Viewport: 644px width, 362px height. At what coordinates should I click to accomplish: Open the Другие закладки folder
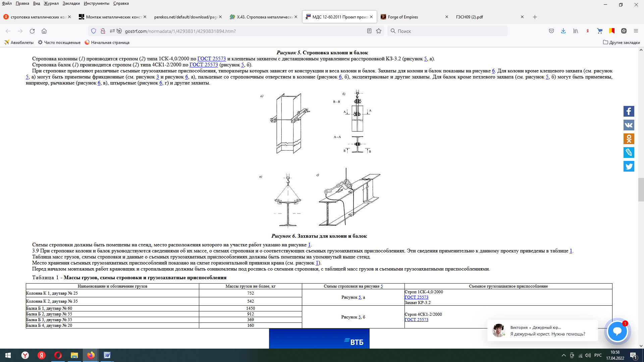(621, 43)
